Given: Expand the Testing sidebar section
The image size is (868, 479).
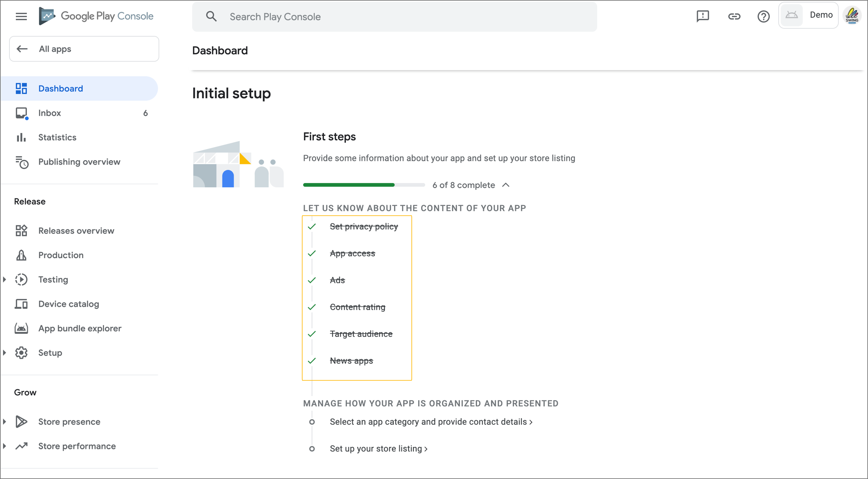Looking at the screenshot, I should [5, 280].
